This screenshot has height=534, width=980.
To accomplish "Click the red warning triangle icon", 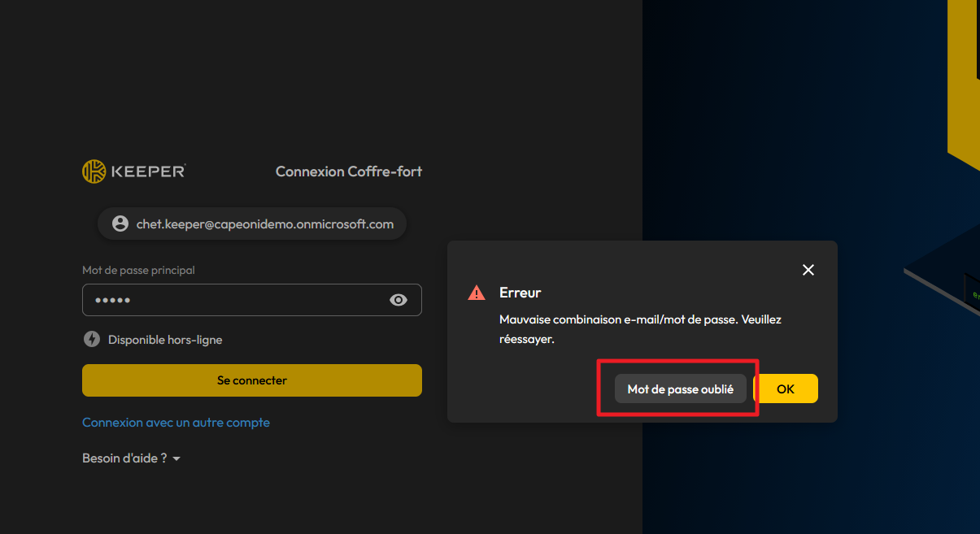I will (x=477, y=293).
